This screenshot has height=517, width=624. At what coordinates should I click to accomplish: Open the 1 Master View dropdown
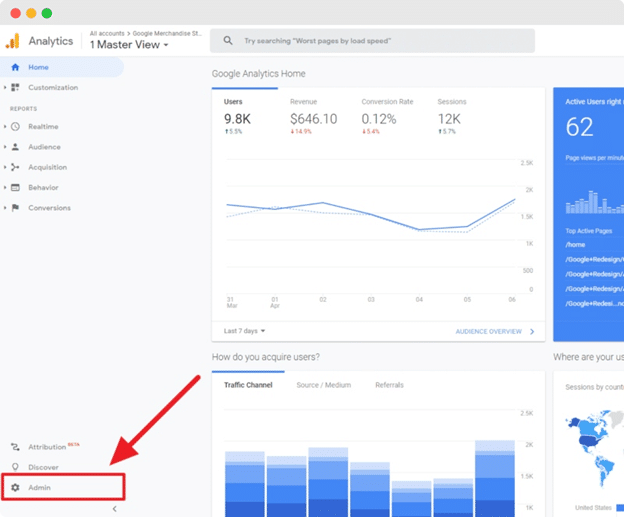pos(129,45)
